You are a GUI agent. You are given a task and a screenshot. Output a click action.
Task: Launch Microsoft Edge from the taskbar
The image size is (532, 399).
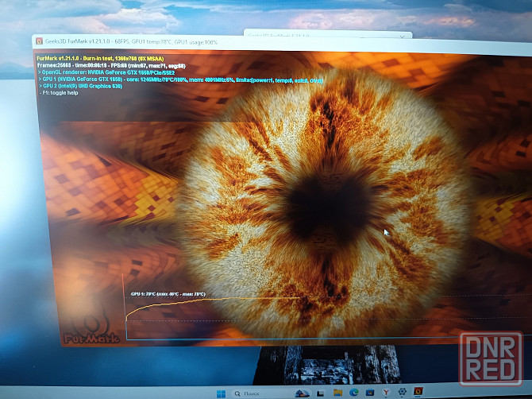tap(354, 393)
